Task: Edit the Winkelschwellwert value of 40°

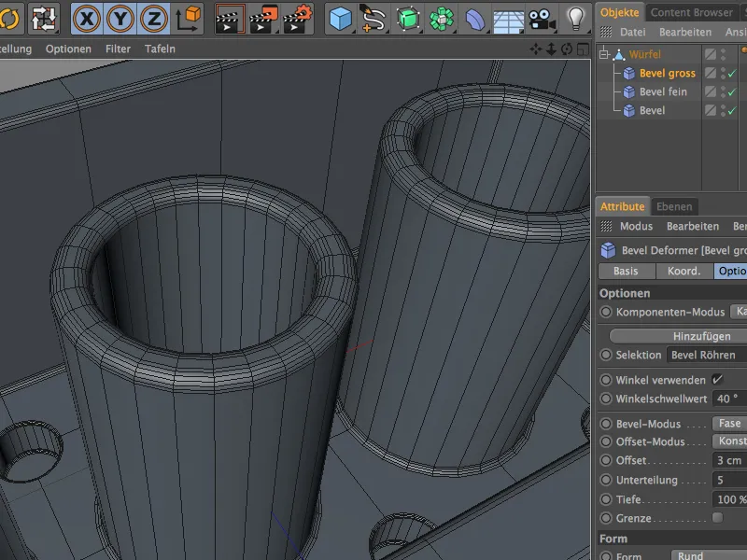Action: click(x=729, y=399)
